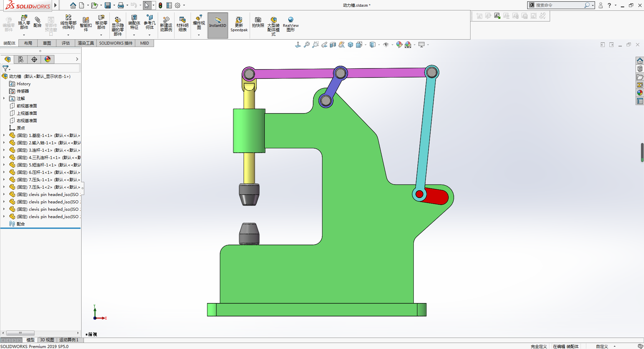Expand the 3.连杆-1 component node
Image resolution: width=644 pixels, height=349 pixels.
click(x=4, y=150)
